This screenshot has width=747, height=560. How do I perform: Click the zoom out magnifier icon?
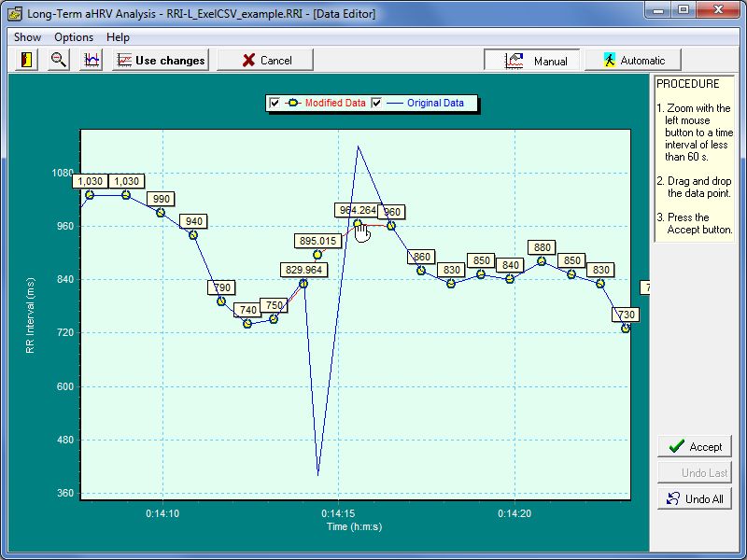click(x=59, y=60)
